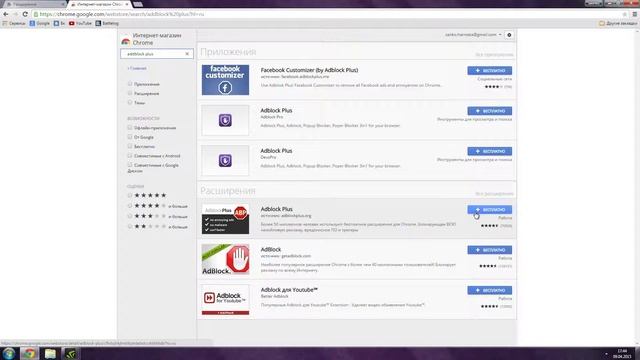Select the five-star rating filter
Screen dimensions: 640x360
(x=130, y=195)
